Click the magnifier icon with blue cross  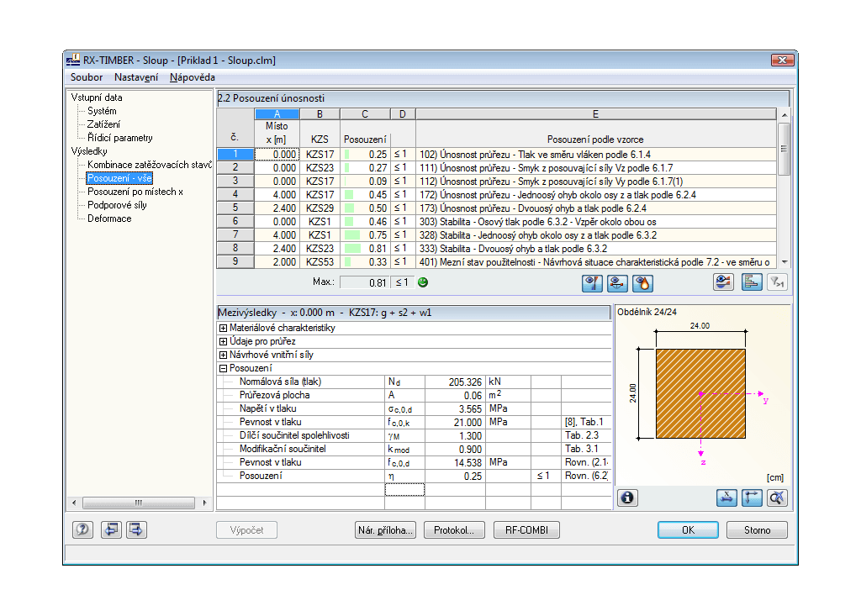[777, 498]
